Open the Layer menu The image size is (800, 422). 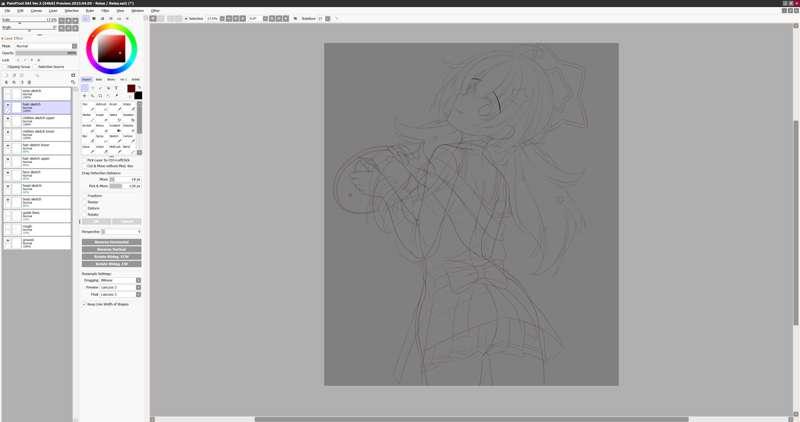tap(53, 10)
